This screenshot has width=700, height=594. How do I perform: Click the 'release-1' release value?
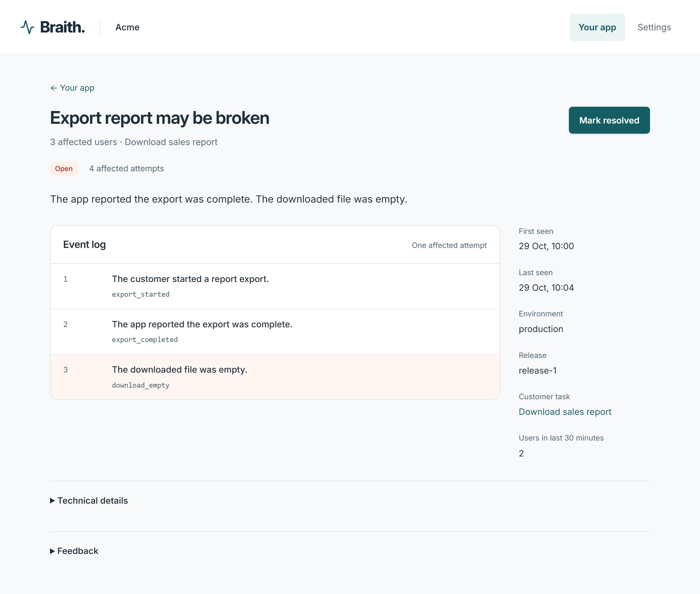coord(537,370)
